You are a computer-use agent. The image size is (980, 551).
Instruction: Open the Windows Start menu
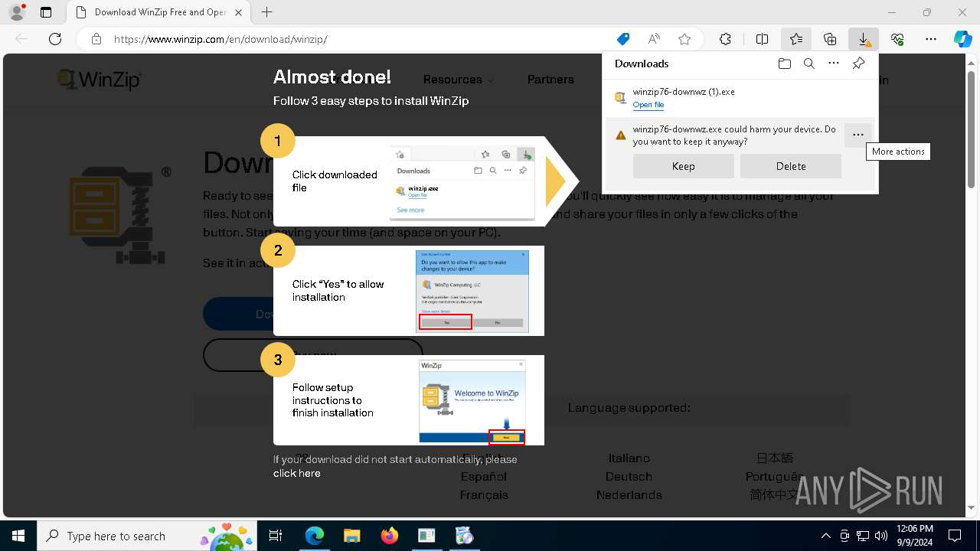[x=18, y=536]
